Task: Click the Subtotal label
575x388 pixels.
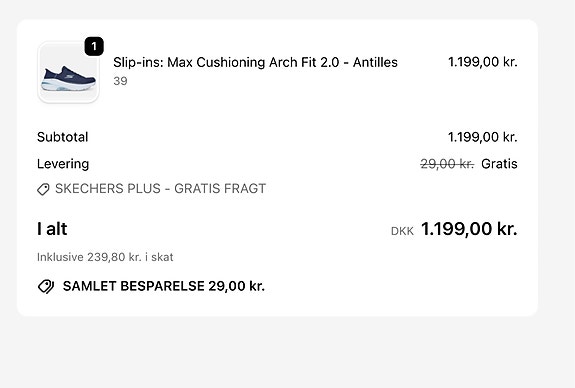Action: (x=63, y=137)
